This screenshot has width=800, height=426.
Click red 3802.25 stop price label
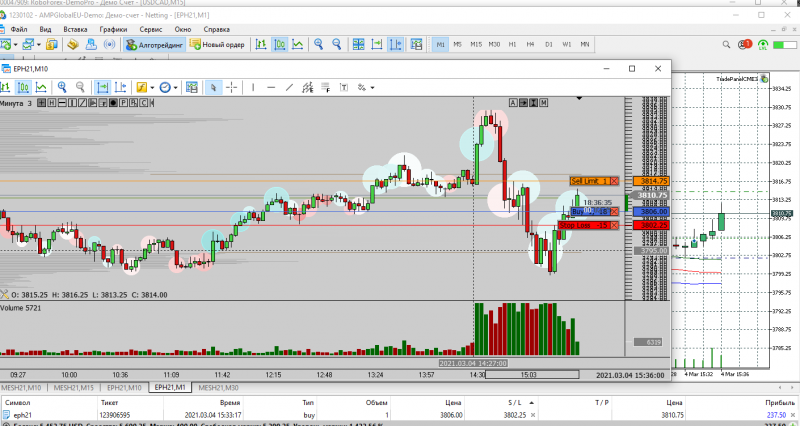[651, 225]
